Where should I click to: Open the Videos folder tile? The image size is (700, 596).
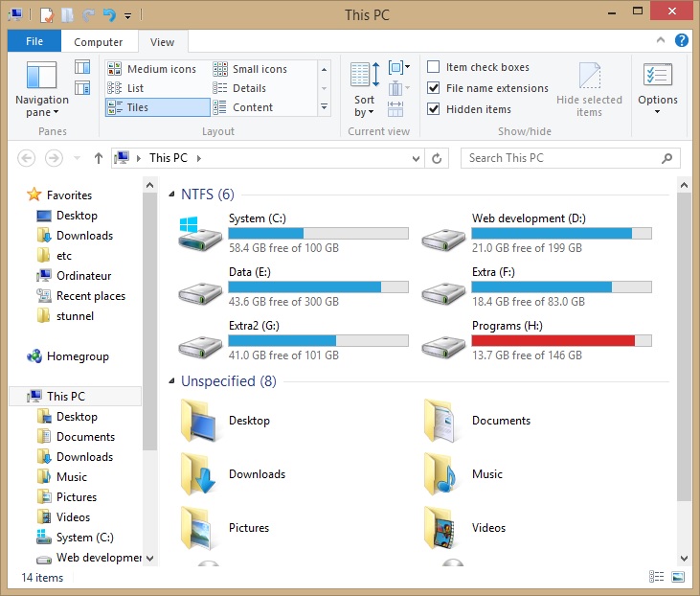[464, 528]
